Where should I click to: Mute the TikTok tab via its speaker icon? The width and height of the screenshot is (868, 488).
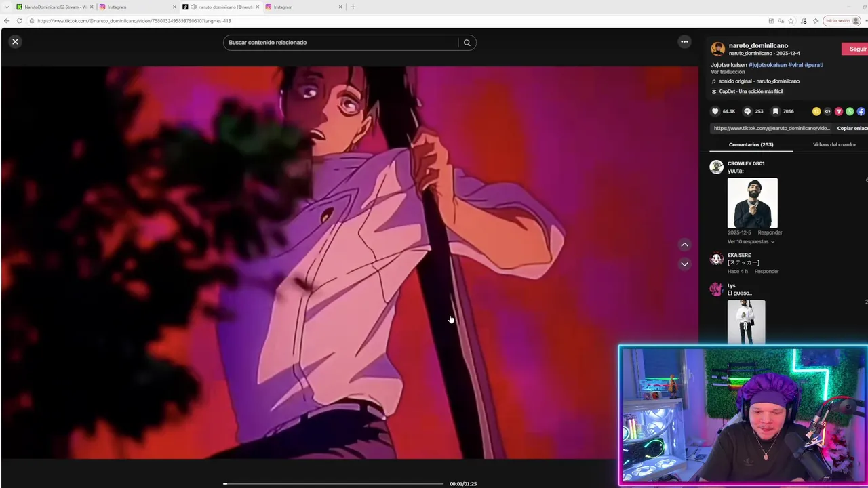[194, 7]
